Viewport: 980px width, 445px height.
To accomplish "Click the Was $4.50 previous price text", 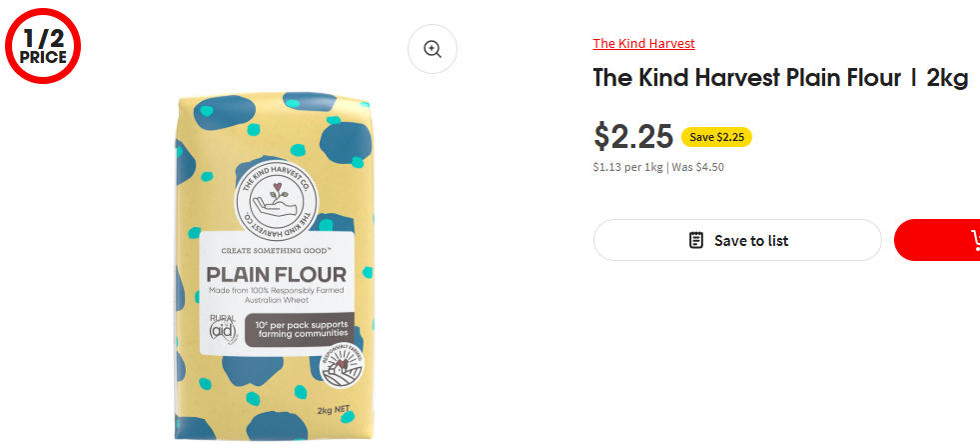I will [697, 167].
